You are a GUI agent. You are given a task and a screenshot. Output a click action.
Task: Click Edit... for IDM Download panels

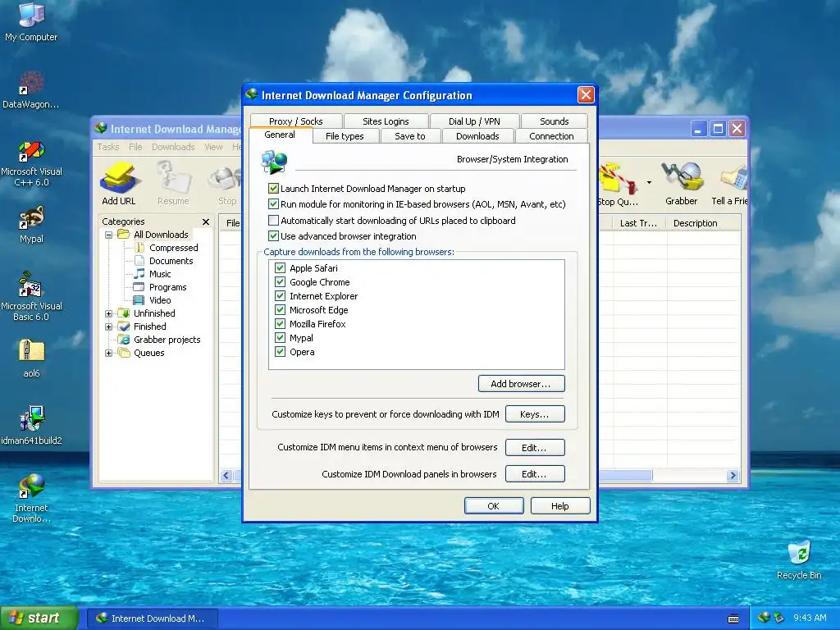pyautogui.click(x=535, y=474)
